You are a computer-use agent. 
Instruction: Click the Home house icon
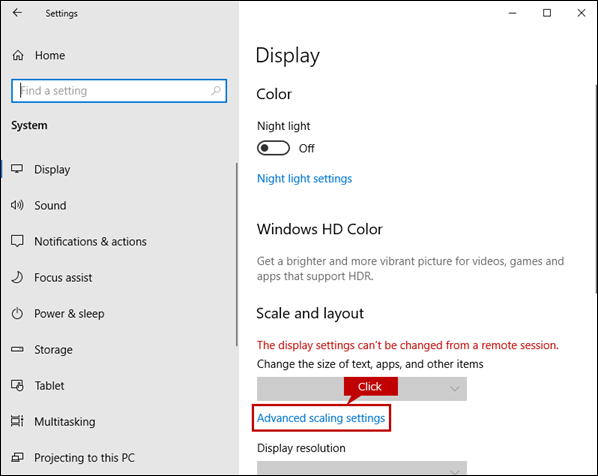click(x=18, y=55)
